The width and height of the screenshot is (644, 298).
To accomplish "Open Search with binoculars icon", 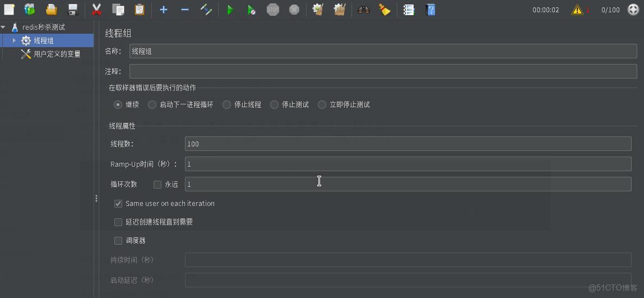I will click(x=364, y=10).
